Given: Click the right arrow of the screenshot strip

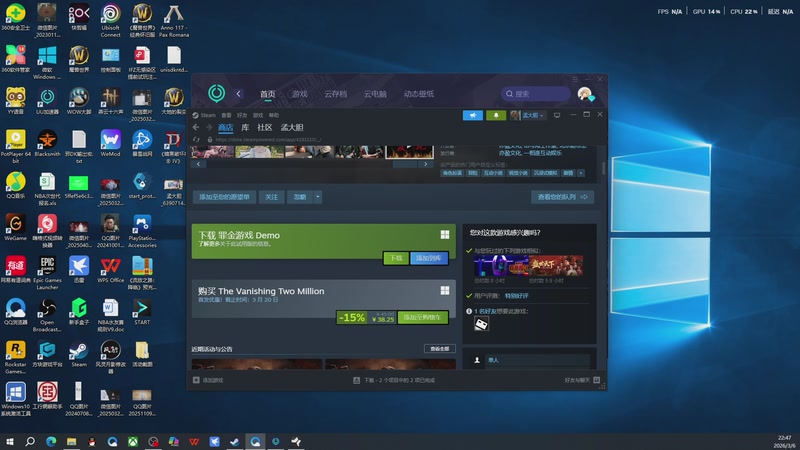Looking at the screenshot, I should click(x=426, y=164).
